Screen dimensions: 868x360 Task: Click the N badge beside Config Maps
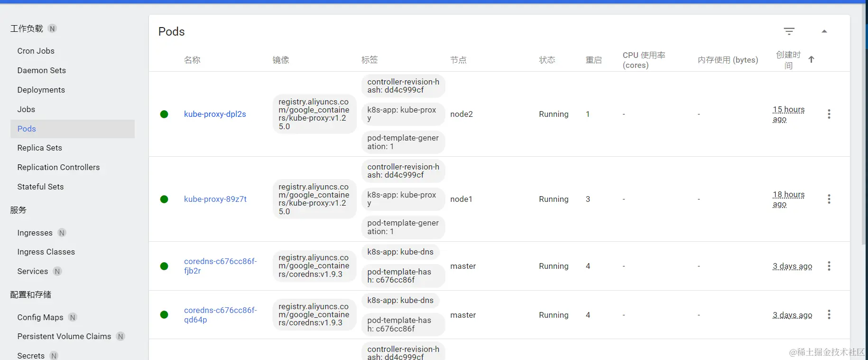73,317
